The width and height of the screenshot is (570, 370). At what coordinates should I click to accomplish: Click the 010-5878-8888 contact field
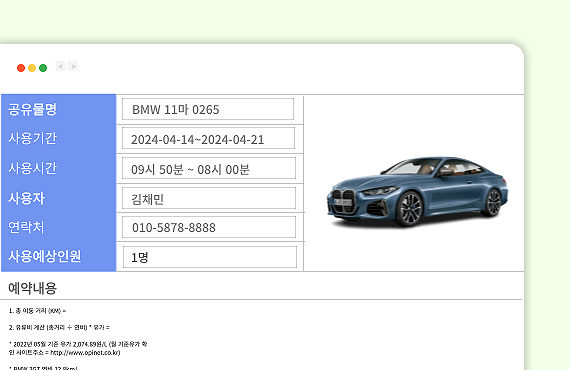click(209, 227)
